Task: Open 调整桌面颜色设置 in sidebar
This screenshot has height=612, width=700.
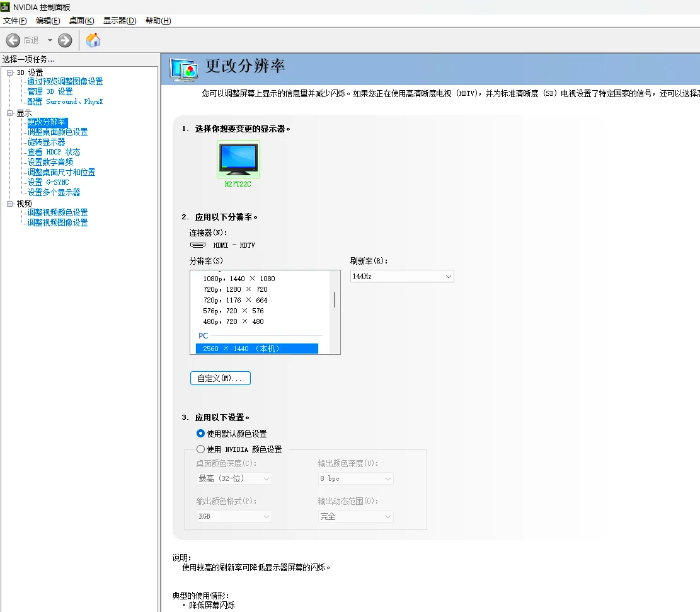Action: pyautogui.click(x=57, y=132)
